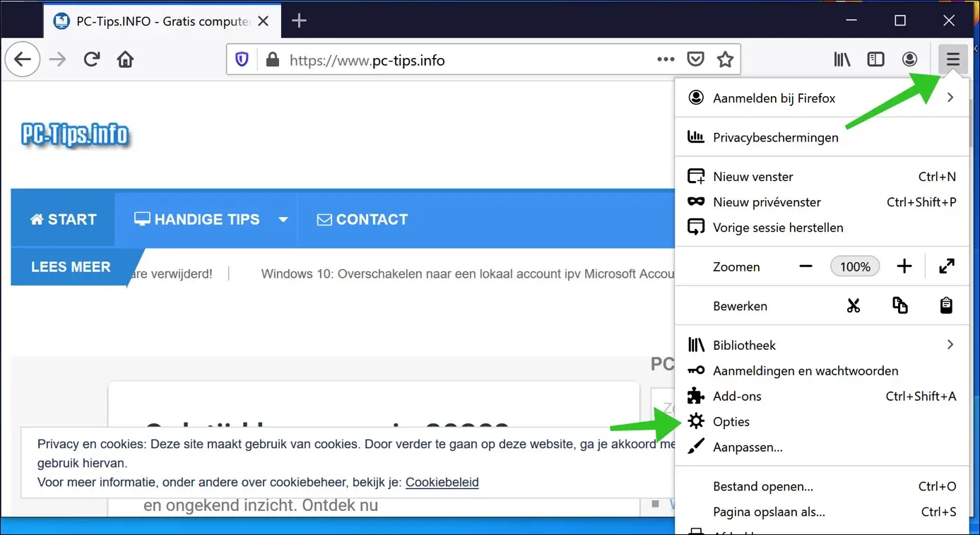980x535 pixels.
Task: Expand HANDIGE TIPS dropdown arrow
Action: pos(283,220)
